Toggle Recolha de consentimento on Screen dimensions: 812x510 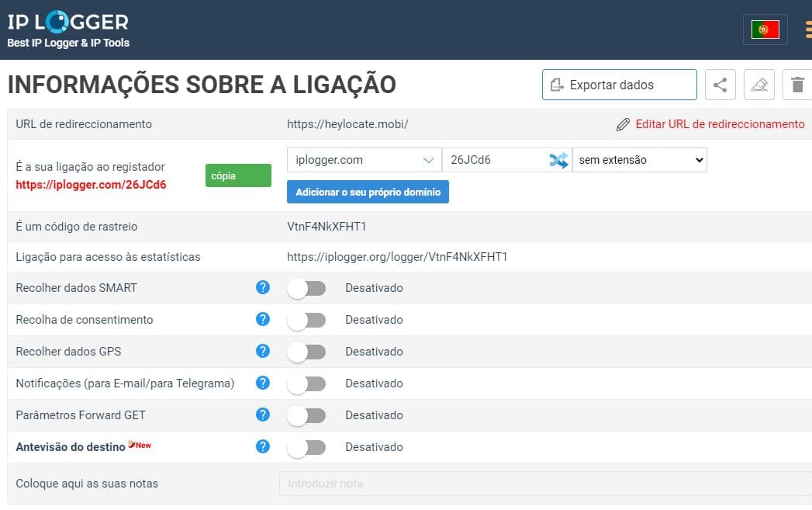306,320
